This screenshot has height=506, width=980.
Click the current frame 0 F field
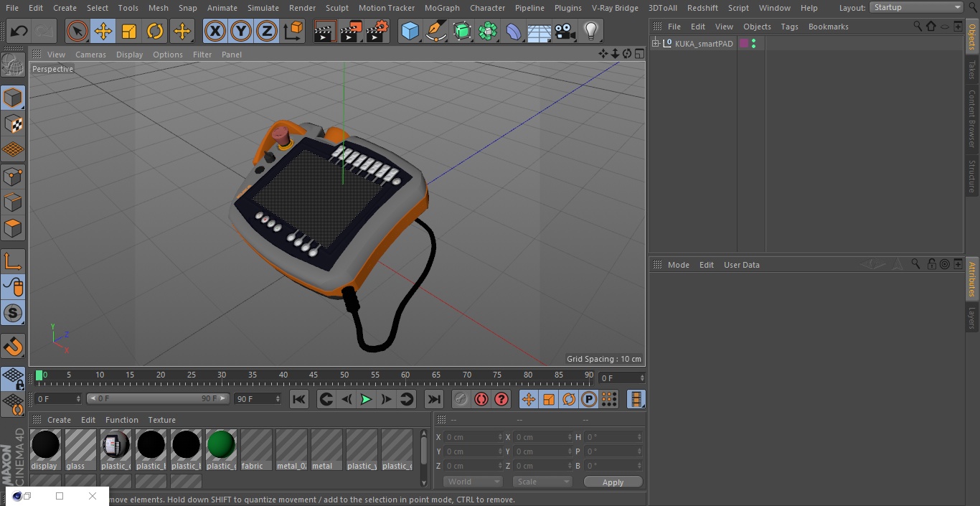point(58,398)
